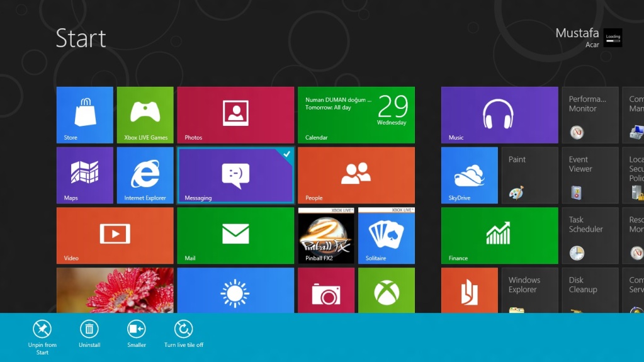Open Windows Explorer tile

[x=530, y=290]
